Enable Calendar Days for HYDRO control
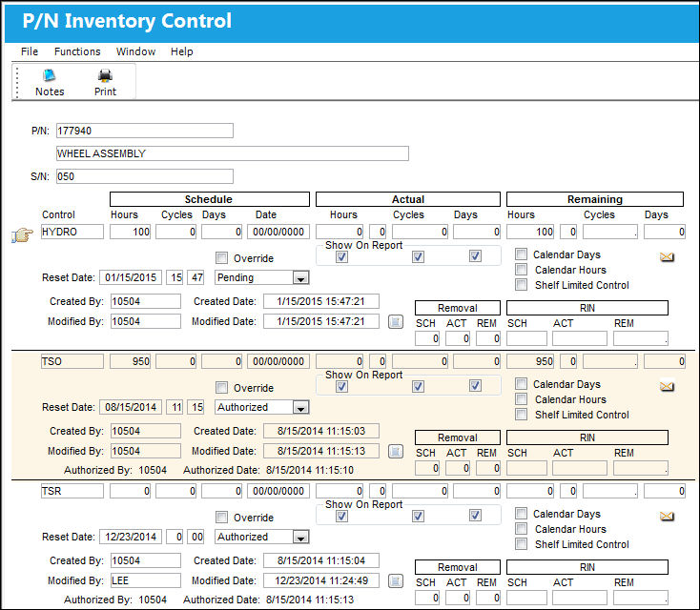Screen dimensions: 700x610 click(521, 254)
